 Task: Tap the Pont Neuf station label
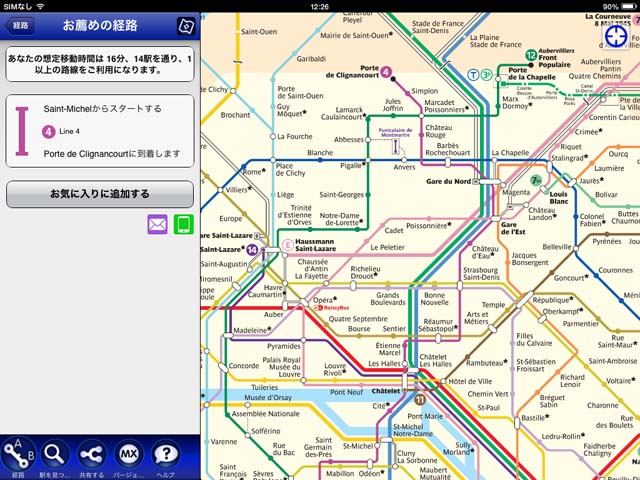pyautogui.click(x=347, y=392)
